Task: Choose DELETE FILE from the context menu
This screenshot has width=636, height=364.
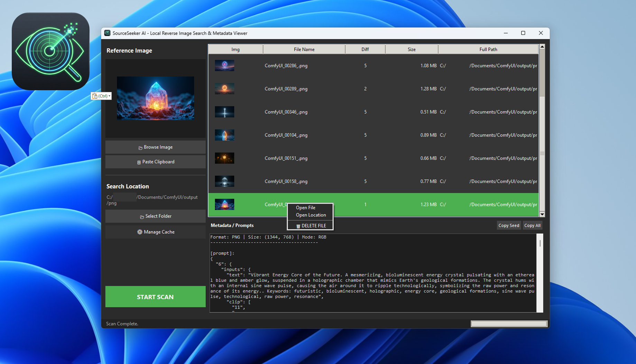Action: 314,226
